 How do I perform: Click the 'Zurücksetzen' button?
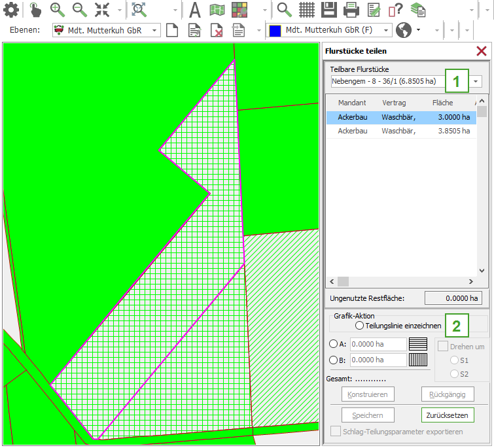click(x=448, y=415)
